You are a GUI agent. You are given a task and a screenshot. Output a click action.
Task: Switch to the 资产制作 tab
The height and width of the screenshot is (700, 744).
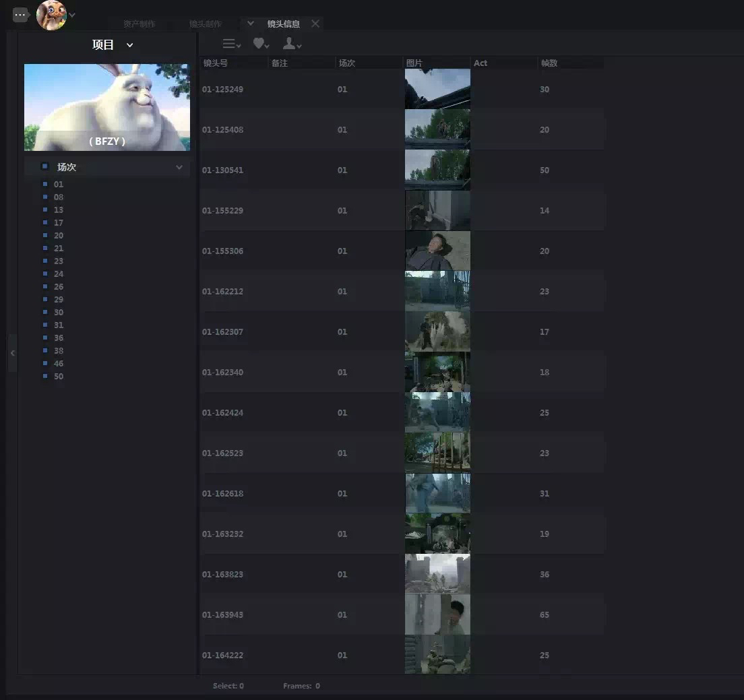click(x=139, y=24)
